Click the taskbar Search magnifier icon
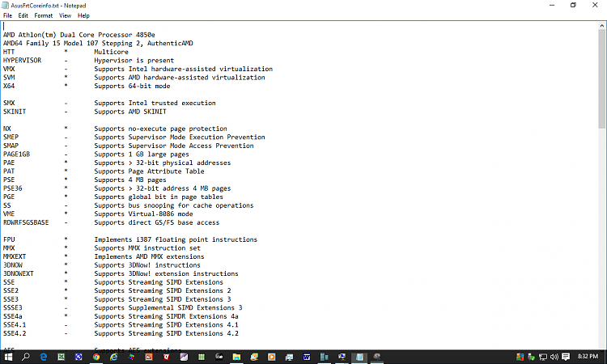607x364 pixels. (26, 357)
